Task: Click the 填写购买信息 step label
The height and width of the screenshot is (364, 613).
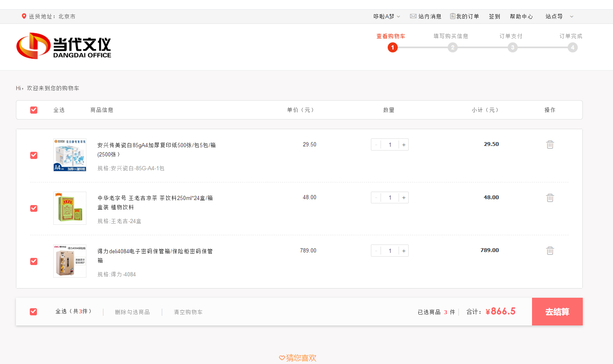Action: [x=451, y=36]
